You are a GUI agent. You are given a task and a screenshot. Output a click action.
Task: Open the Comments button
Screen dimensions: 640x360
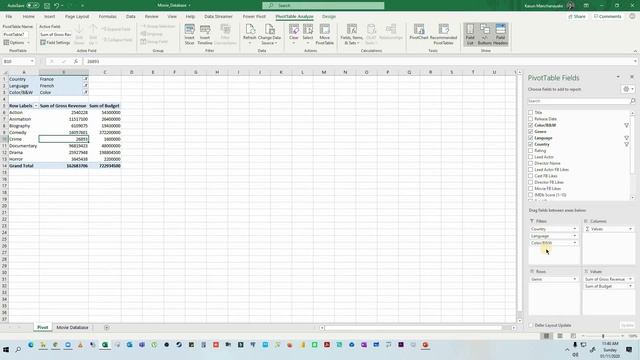pos(607,16)
